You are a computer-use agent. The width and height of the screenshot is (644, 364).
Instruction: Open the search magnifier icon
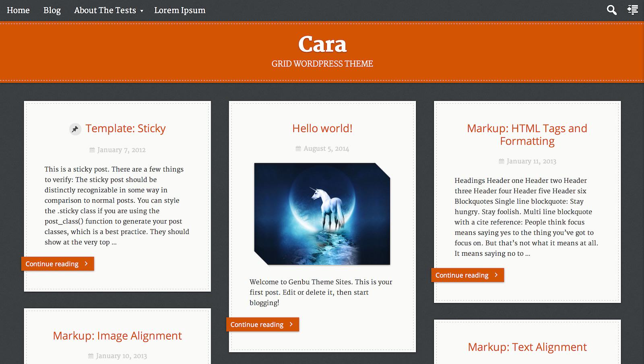tap(611, 10)
